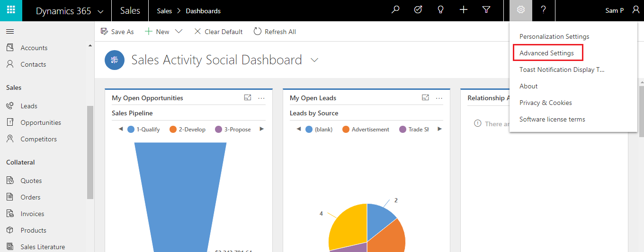The width and height of the screenshot is (644, 252).
Task: Click the Invoices sidebar icon
Action: pyautogui.click(x=10, y=214)
